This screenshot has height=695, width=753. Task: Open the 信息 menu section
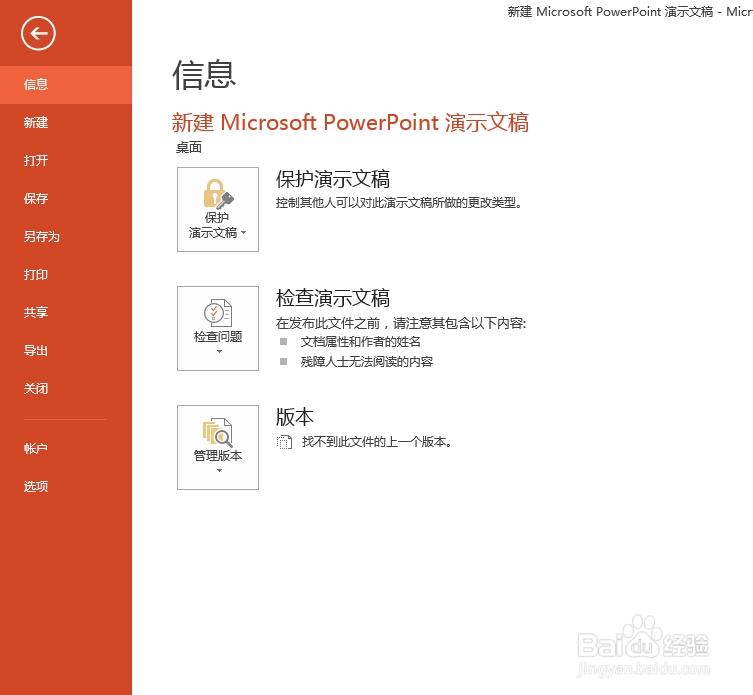pos(66,85)
